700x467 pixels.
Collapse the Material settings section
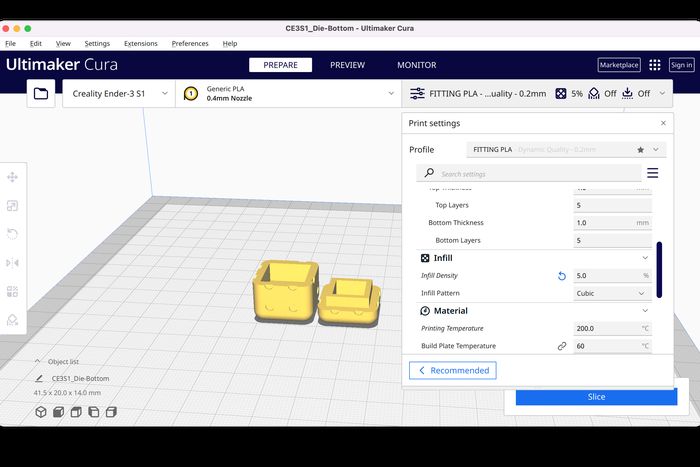pyautogui.click(x=645, y=311)
